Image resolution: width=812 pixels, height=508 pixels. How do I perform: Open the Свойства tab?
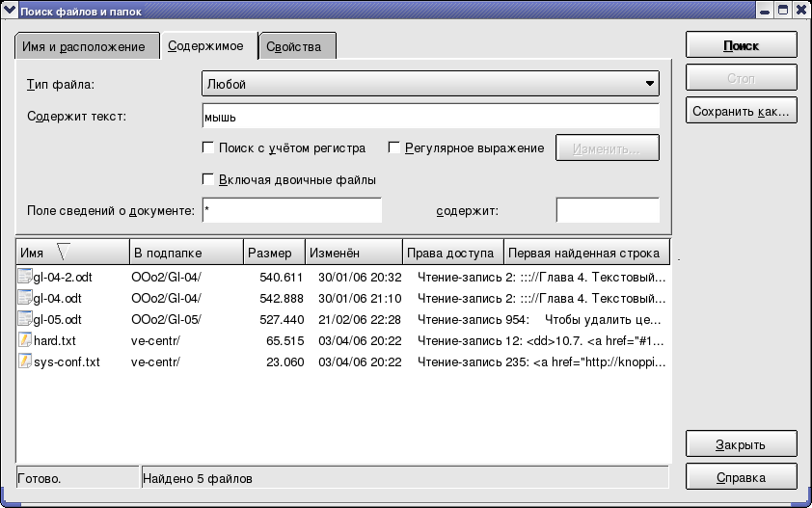coord(300,46)
